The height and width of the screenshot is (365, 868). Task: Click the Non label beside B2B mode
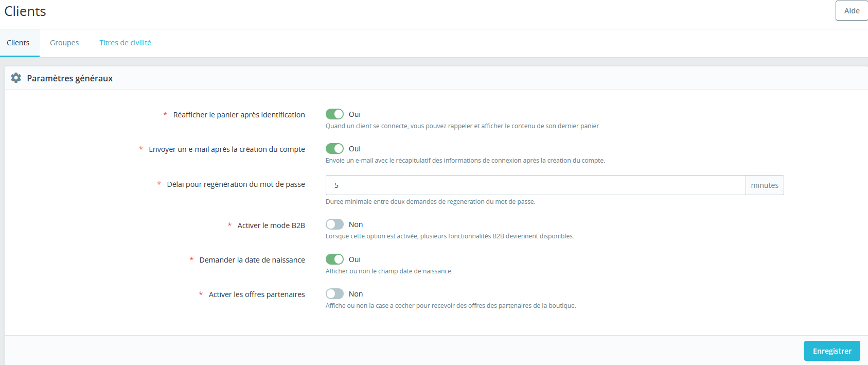(356, 224)
